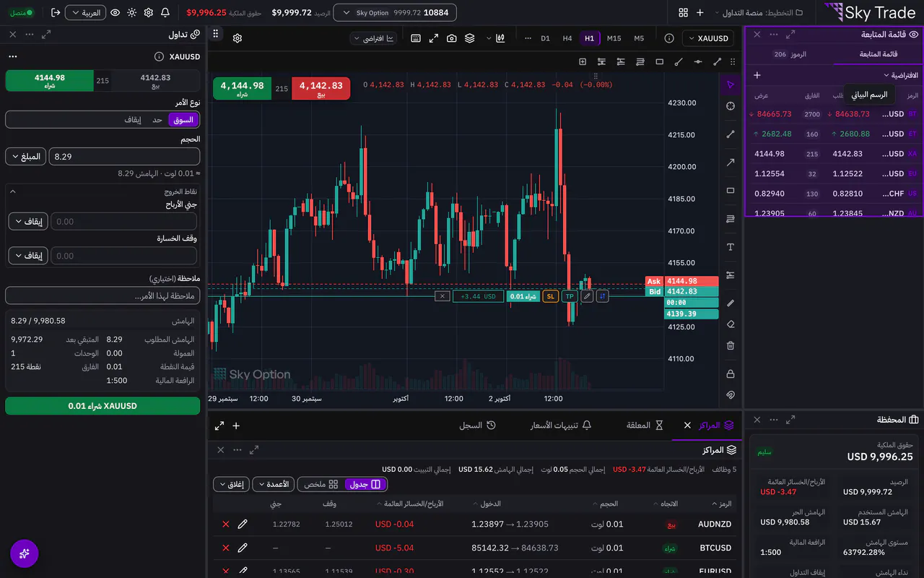
Task: Click the notifications bell in top bar
Action: tap(165, 12)
